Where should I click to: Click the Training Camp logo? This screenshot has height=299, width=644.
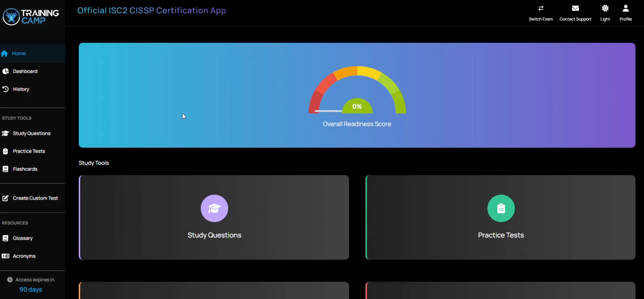coord(31,17)
